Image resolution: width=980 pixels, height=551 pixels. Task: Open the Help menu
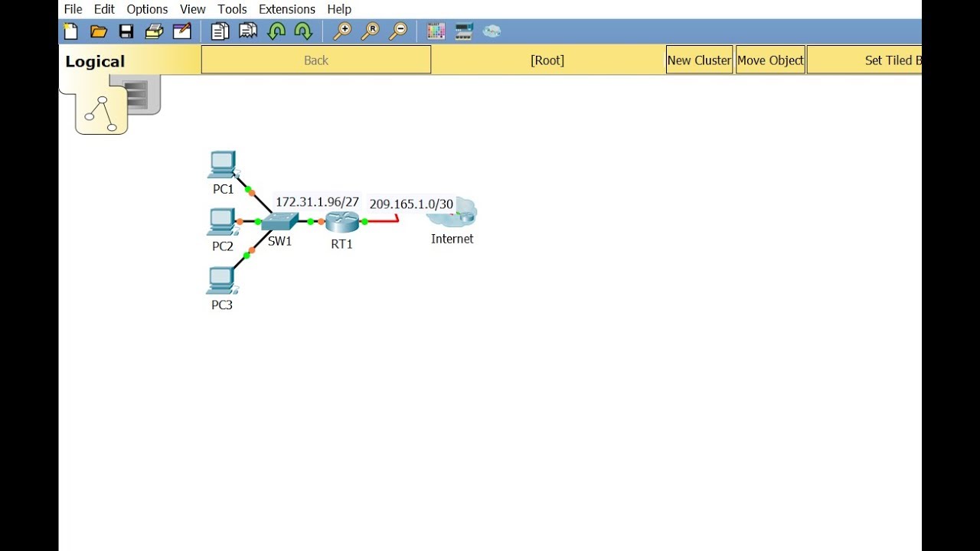339,9
